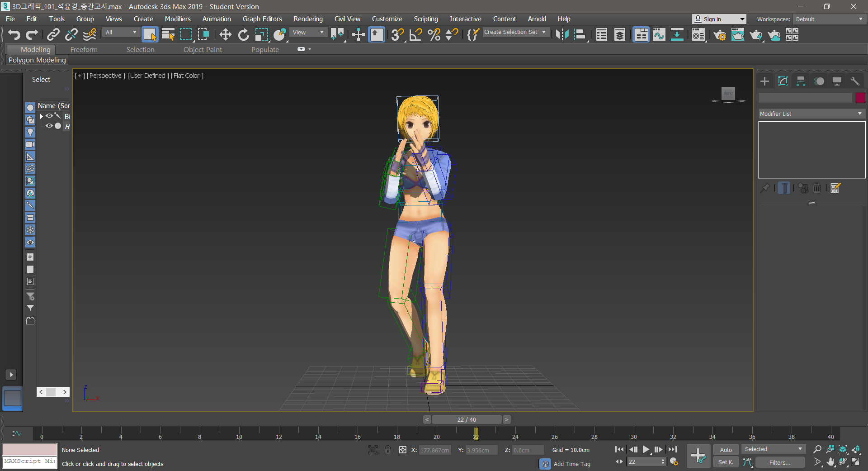
Task: Open the Selected key filter dropdown
Action: [774, 449]
